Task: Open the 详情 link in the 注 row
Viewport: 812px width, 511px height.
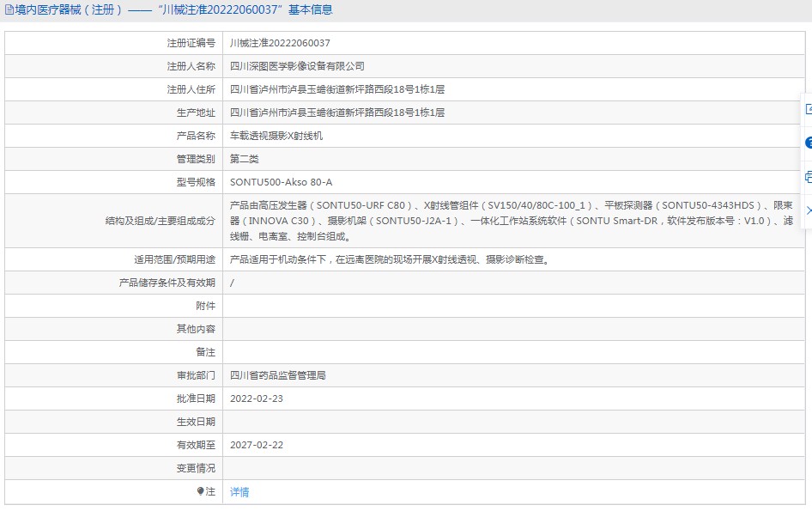Action: pos(239,492)
